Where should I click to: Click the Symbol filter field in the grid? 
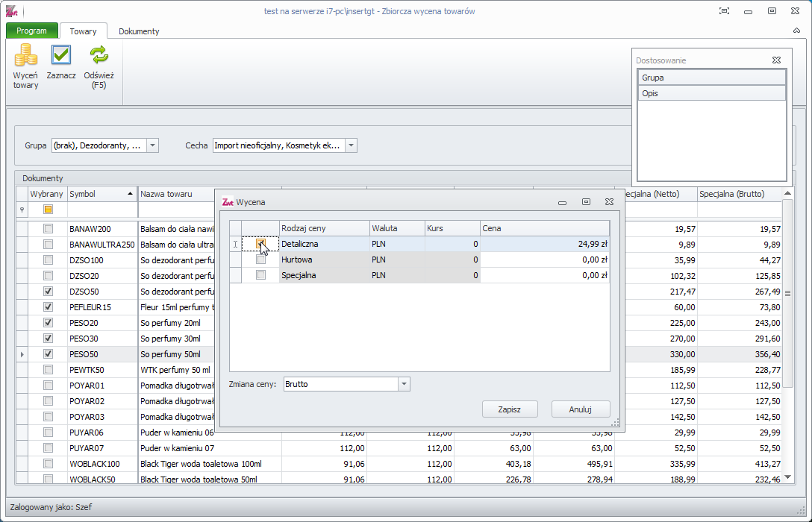[x=102, y=210]
